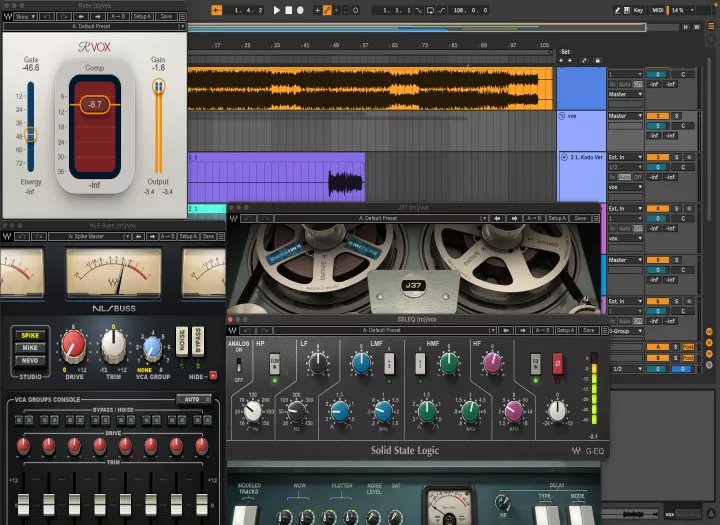
Task: Solo return track B
Action: pos(675,358)
